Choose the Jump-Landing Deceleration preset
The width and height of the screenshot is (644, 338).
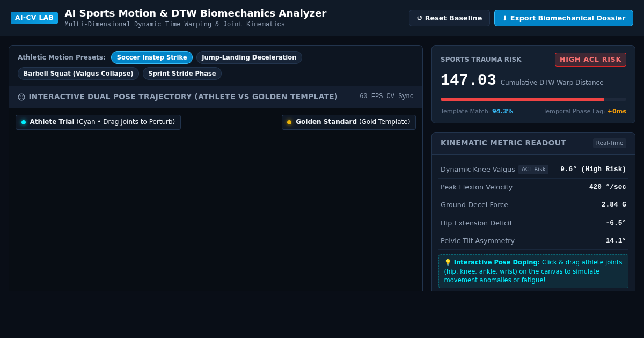pyautogui.click(x=249, y=57)
